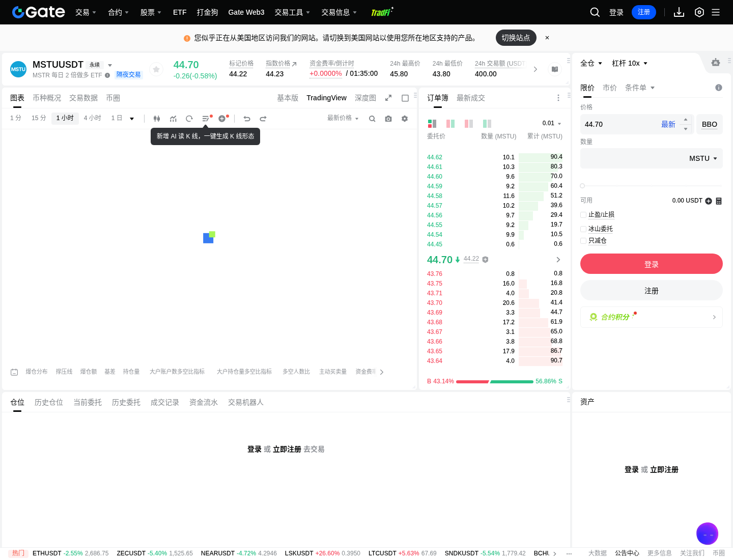Image resolution: width=733 pixels, height=560 pixels.
Task: Click the fullscreen square icon in chart header
Action: [x=405, y=98]
